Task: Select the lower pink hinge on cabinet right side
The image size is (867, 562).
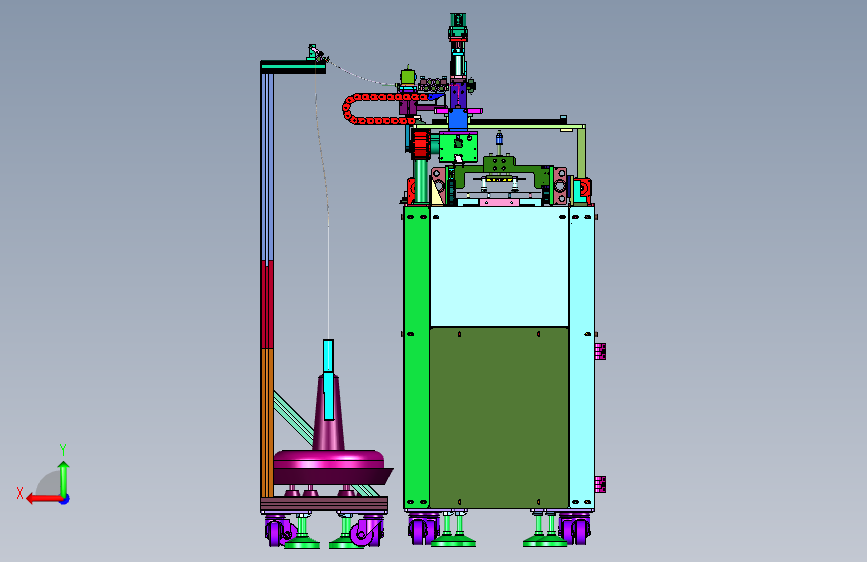Action: pyautogui.click(x=600, y=484)
